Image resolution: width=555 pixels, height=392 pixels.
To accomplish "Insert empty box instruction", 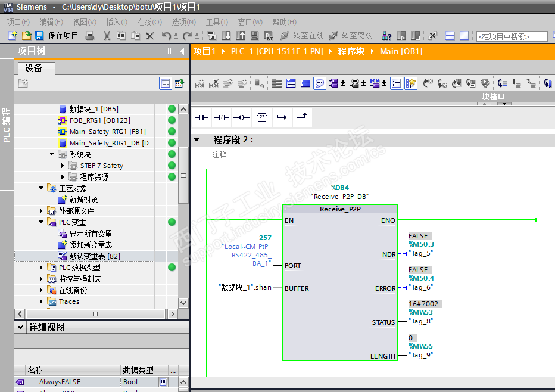I will coord(262,117).
